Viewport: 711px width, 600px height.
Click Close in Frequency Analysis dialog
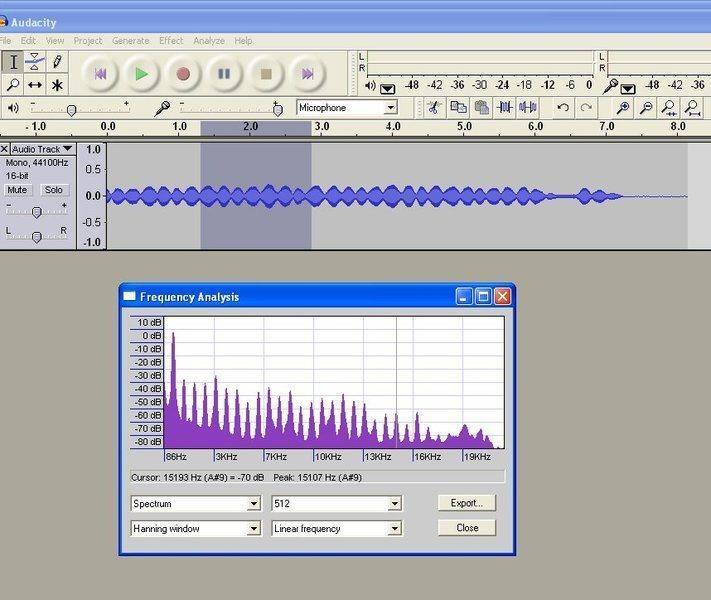pos(467,528)
